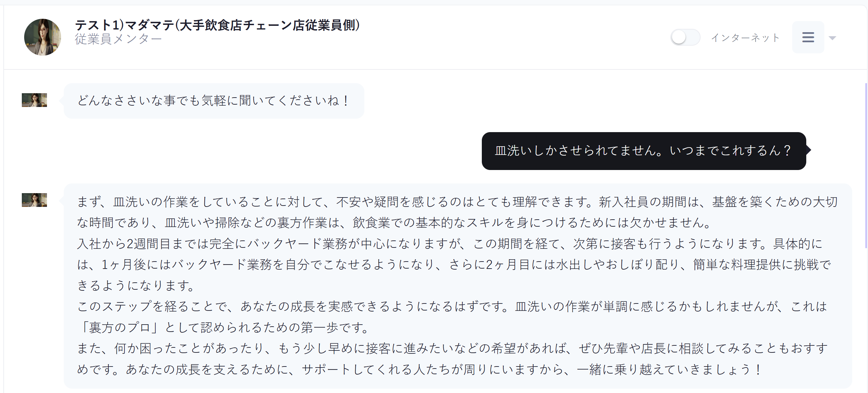Select the dark user message about 皿洗い
Screen dimensions: 868x393
click(x=643, y=151)
